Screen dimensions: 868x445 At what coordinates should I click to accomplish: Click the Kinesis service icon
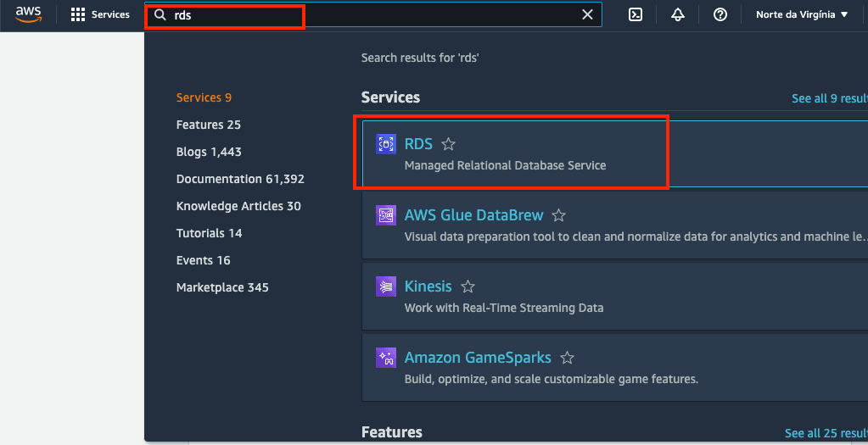pyautogui.click(x=386, y=286)
